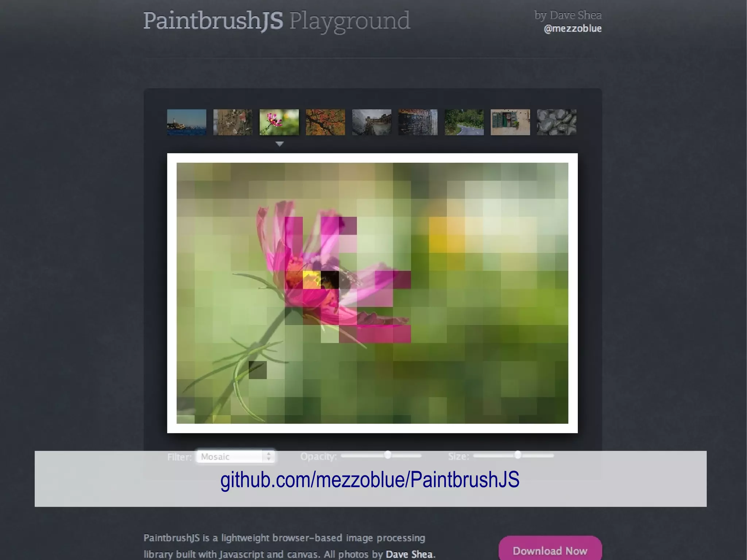Click the Size slider handle
This screenshot has width=747, height=560.
[x=518, y=455]
